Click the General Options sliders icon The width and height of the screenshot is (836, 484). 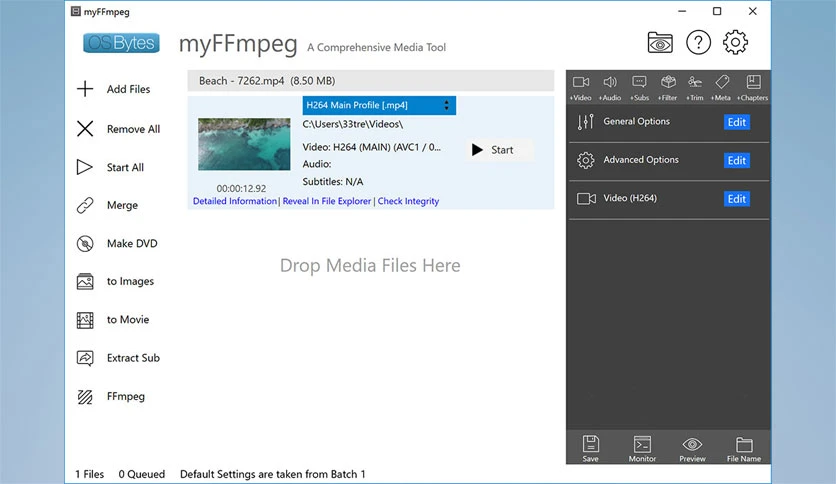point(585,122)
